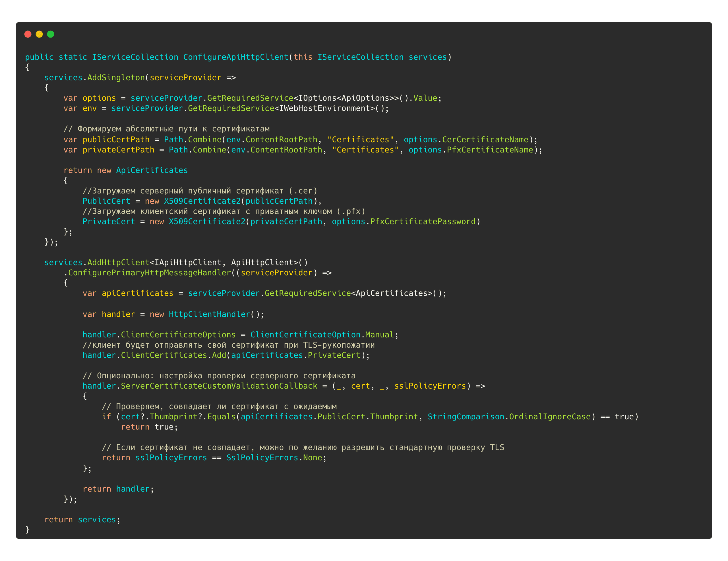The width and height of the screenshot is (728, 561).
Task: Click the PfxCertificateName property
Action: click(x=490, y=150)
